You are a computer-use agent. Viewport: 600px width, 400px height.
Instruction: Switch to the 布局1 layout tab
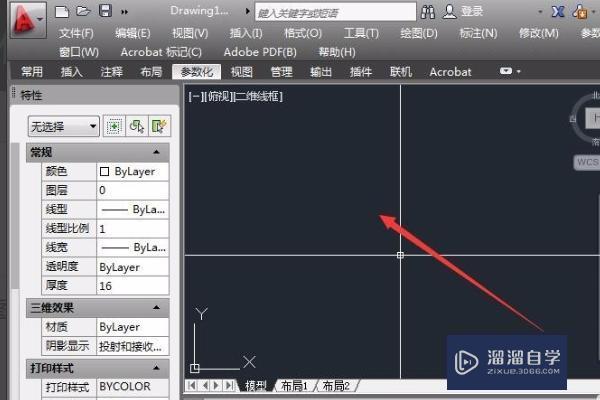[295, 386]
